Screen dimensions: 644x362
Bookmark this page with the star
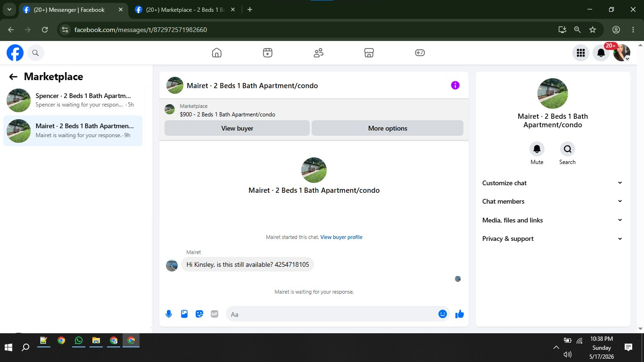593,30
